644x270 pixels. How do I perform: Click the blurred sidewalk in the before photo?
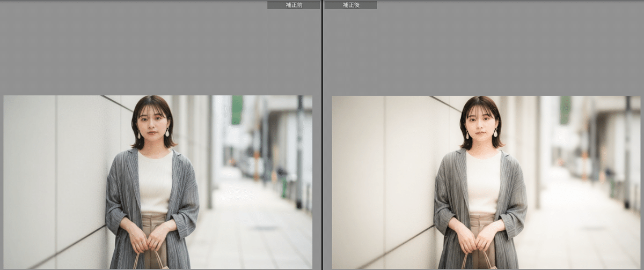pos(252,225)
